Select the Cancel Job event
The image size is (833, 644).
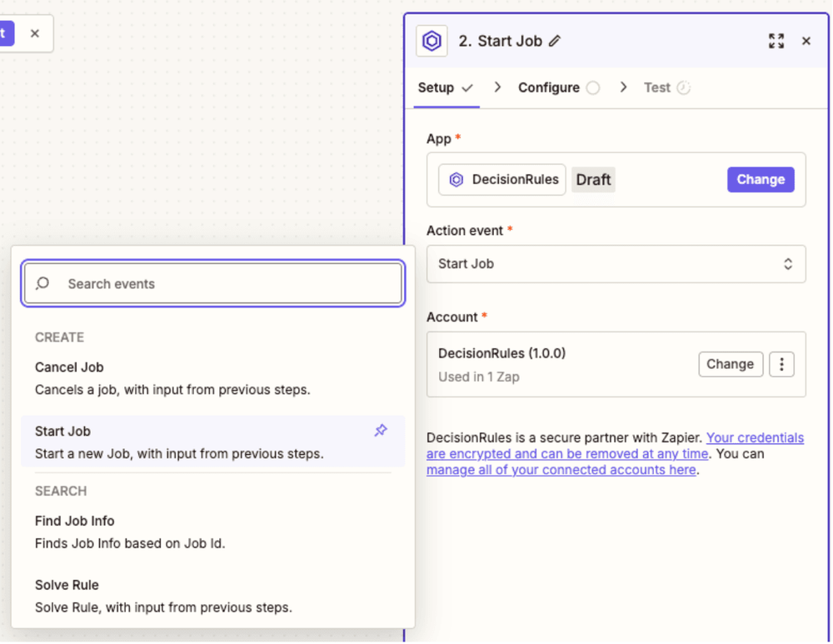[212, 378]
